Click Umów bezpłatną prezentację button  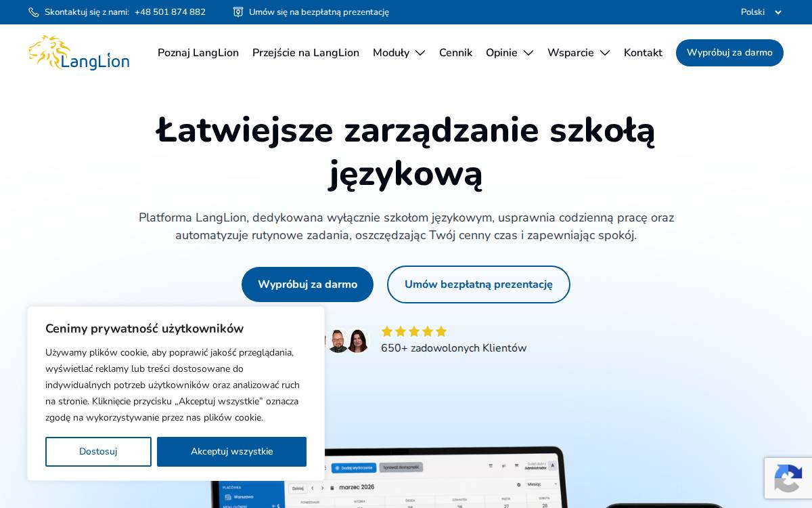tap(478, 284)
